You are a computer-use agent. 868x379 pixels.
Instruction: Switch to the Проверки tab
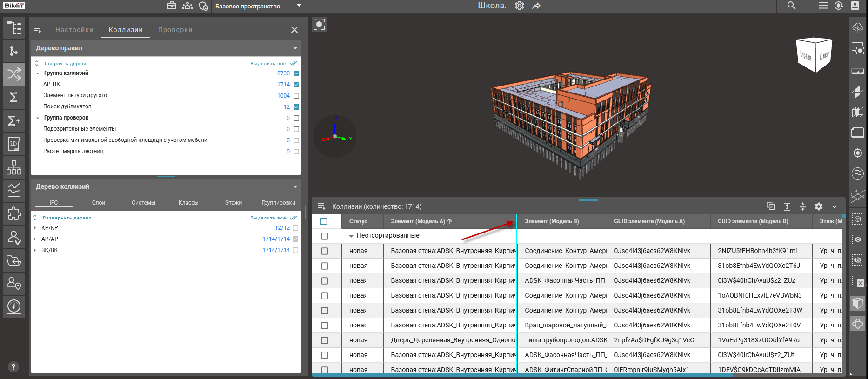[x=175, y=30]
